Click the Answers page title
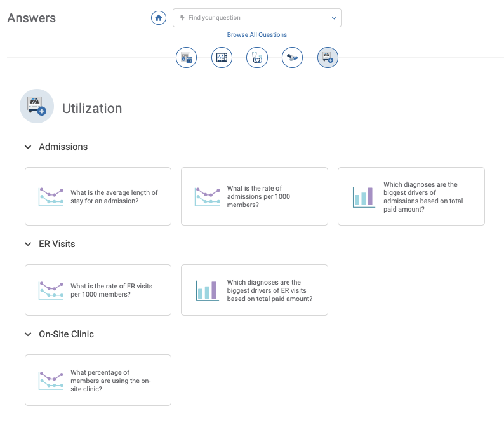Viewport: 504px width, 425px height. click(32, 18)
